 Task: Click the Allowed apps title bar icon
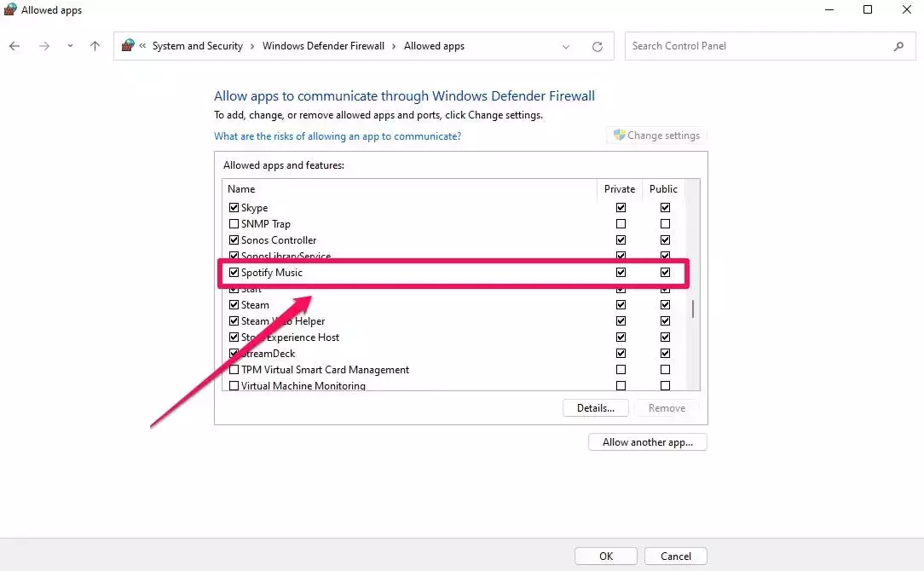(10, 10)
